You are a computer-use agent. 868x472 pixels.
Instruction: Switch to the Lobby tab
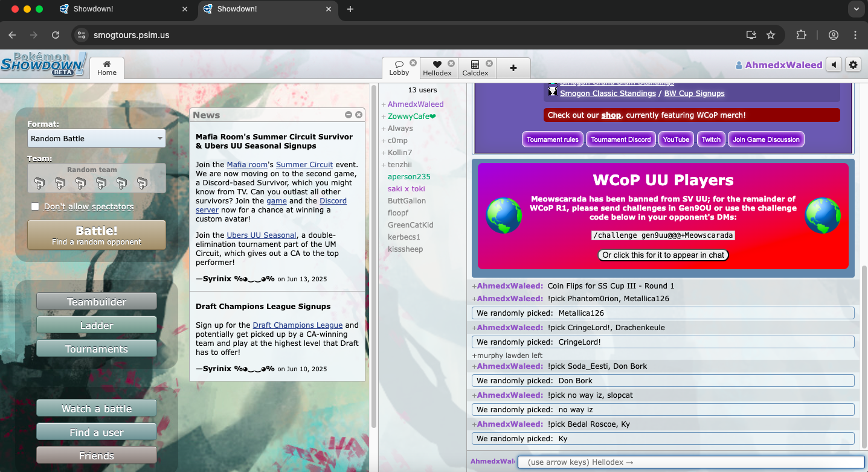coord(399,68)
